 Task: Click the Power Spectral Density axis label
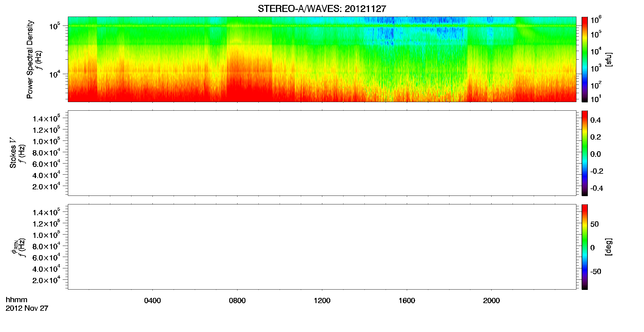coord(30,59)
